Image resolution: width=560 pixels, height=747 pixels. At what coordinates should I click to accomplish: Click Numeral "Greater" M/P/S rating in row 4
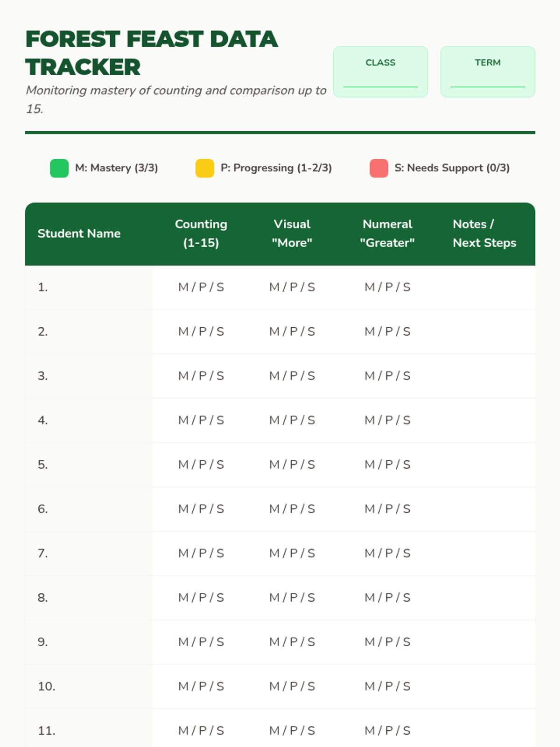pyautogui.click(x=387, y=420)
